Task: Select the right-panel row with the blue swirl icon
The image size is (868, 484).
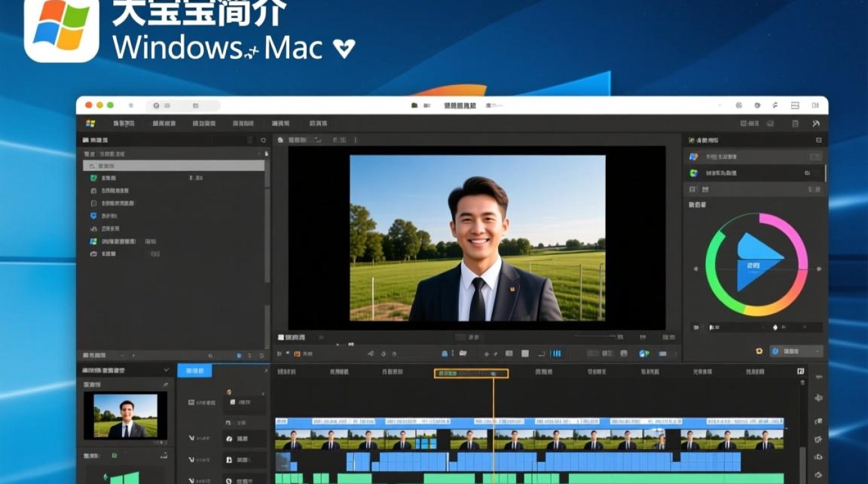Action: (x=754, y=156)
